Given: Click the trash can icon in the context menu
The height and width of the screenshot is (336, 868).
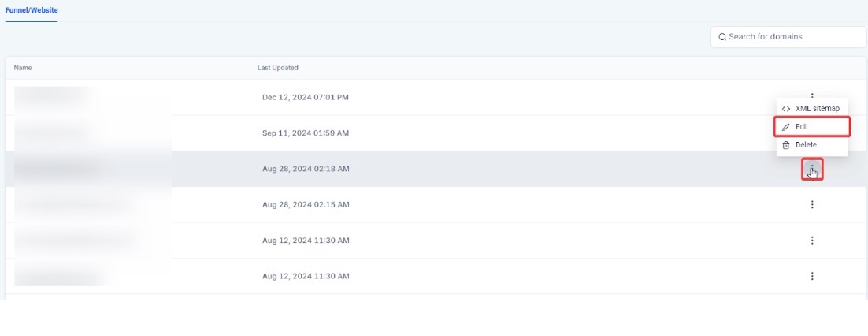Looking at the screenshot, I should [785, 145].
